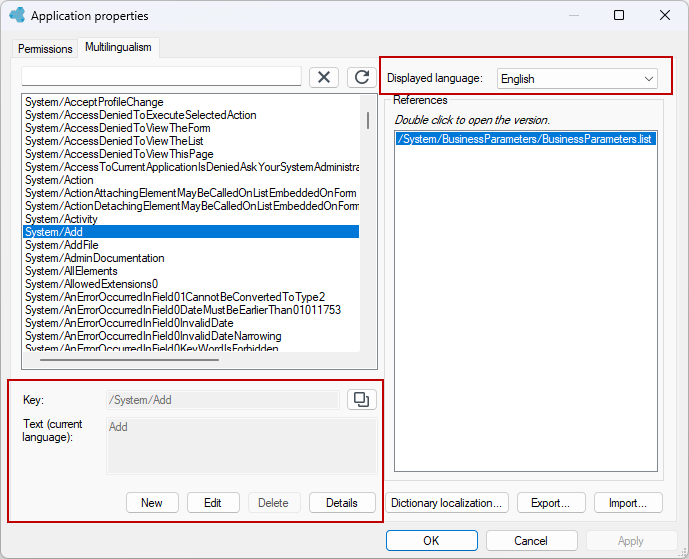Select System/AllowedExtensions0 entry
Viewport: 689px width, 559px height.
[191, 284]
